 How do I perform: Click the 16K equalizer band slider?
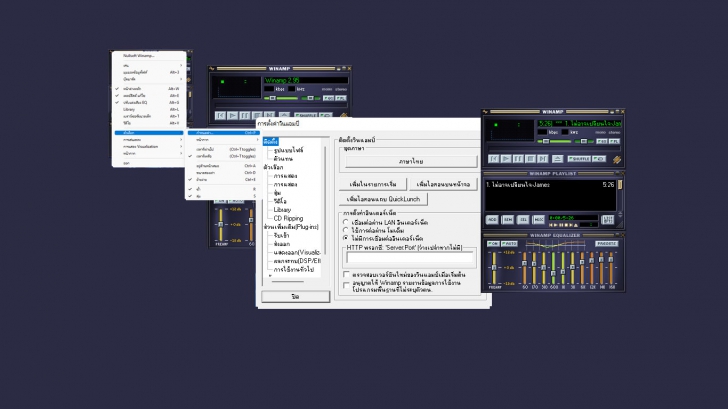point(611,268)
